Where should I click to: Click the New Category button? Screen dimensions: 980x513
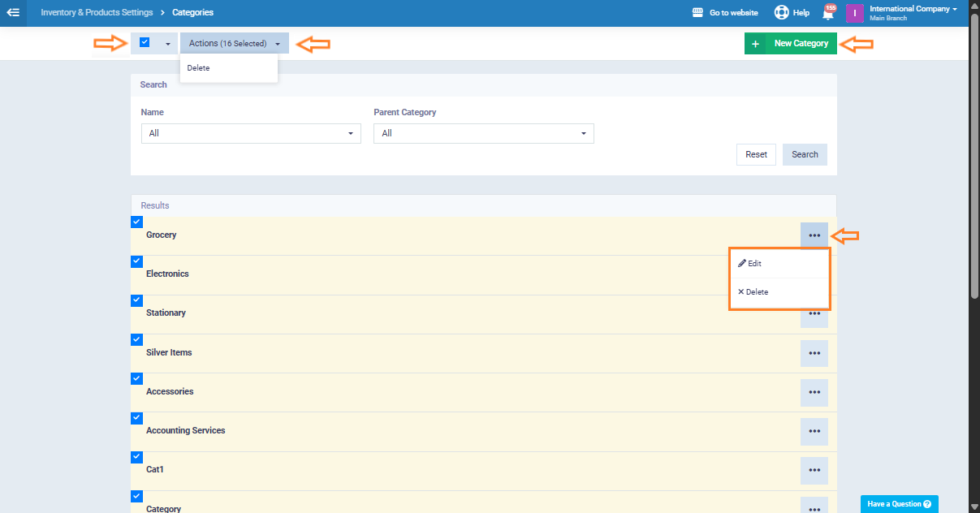pyautogui.click(x=790, y=44)
